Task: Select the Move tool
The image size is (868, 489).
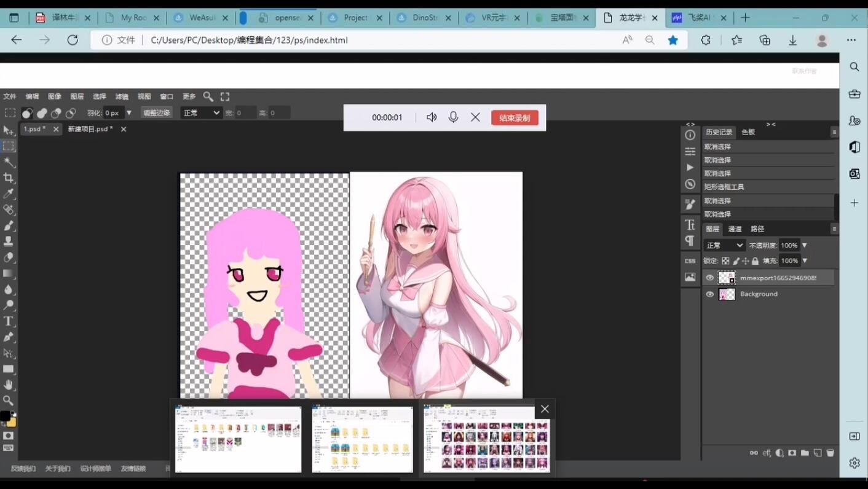Action: coord(9,130)
